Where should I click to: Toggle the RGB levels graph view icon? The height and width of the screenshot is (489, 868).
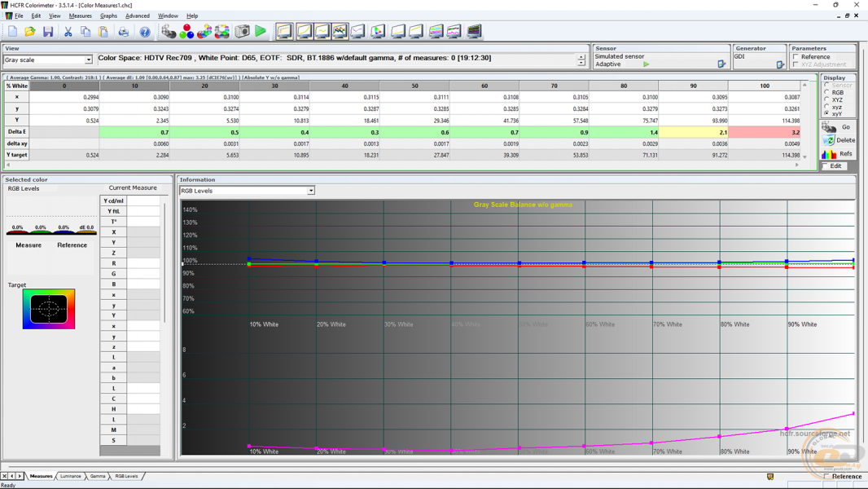click(x=340, y=32)
